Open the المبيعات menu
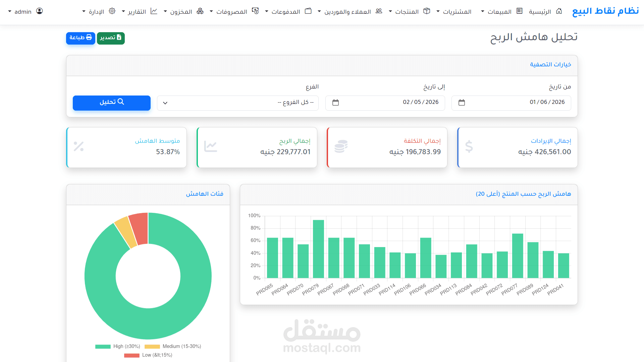The height and width of the screenshot is (362, 644). 499,12
